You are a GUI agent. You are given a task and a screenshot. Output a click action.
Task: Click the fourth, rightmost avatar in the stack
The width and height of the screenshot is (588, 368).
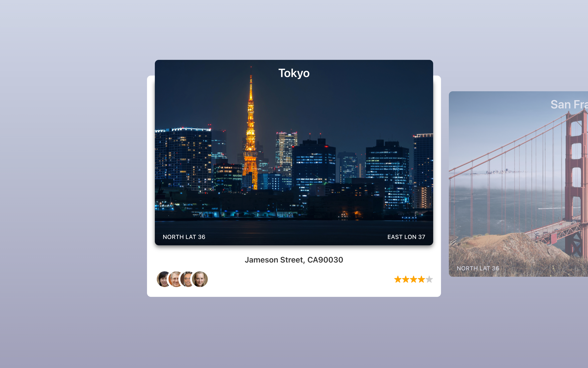click(x=200, y=279)
